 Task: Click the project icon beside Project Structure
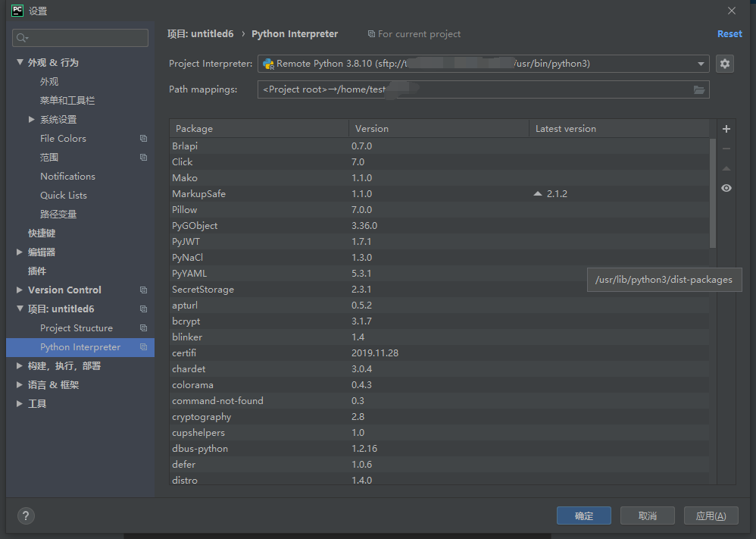[143, 327]
